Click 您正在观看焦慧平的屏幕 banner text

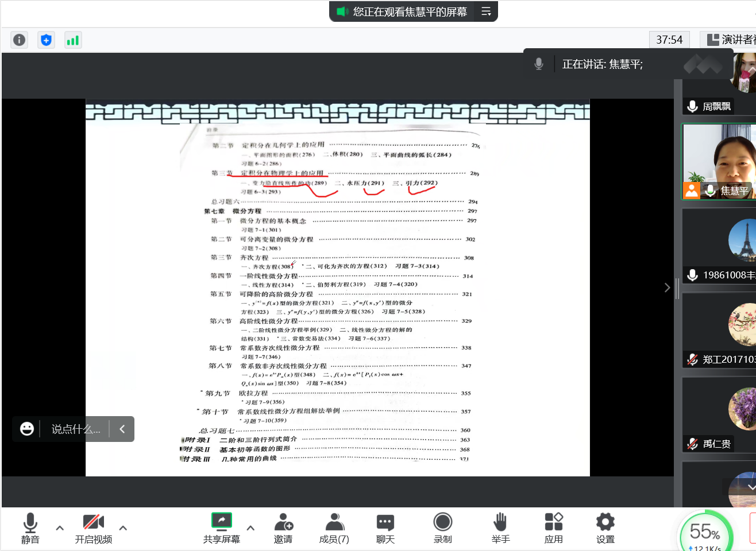(x=410, y=11)
